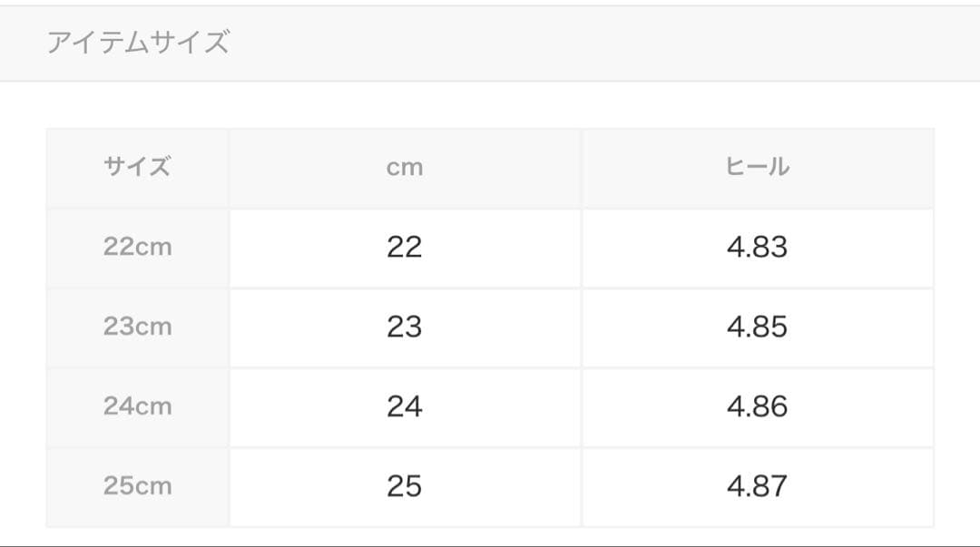Click the cm value 23 cell
The height and width of the screenshot is (547, 980).
(x=405, y=327)
